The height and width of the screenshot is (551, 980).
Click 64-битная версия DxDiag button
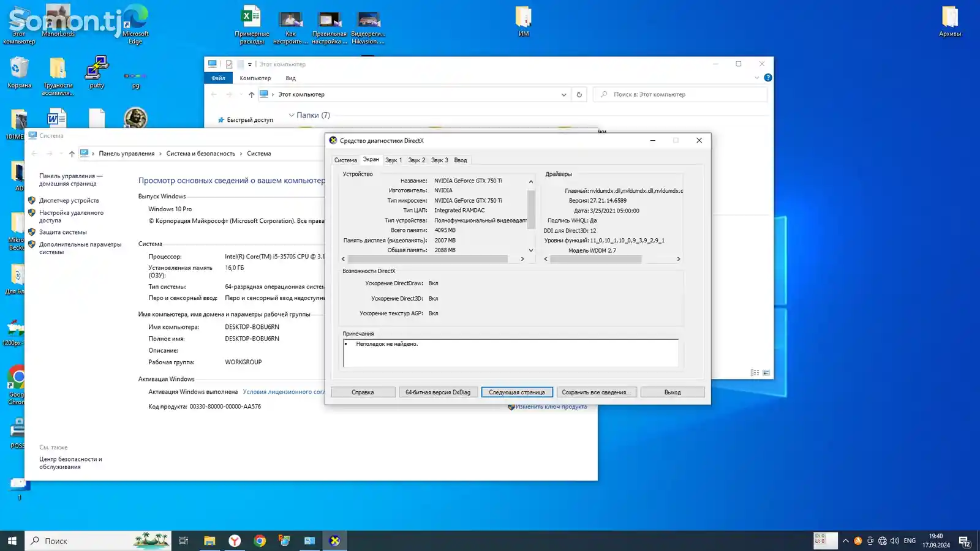437,392
